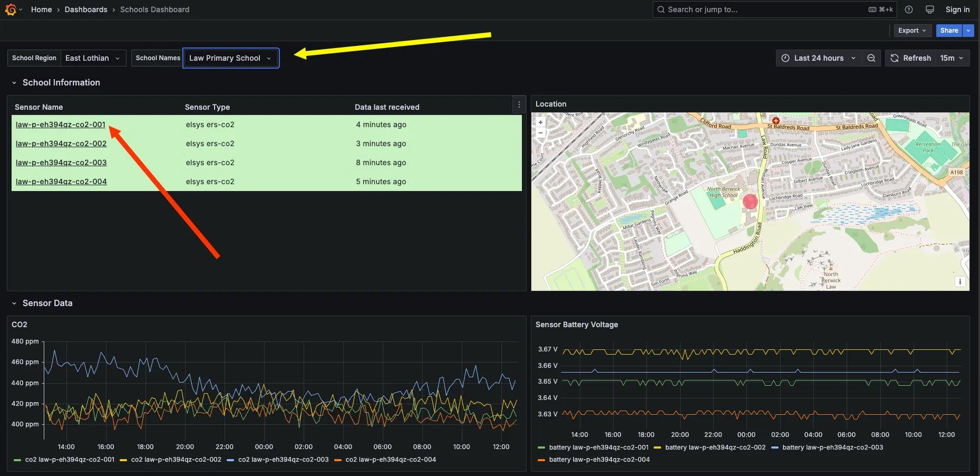The image size is (980, 476).
Task: Open sensor law-p-eh394qz-co2-004 link
Action: click(61, 182)
